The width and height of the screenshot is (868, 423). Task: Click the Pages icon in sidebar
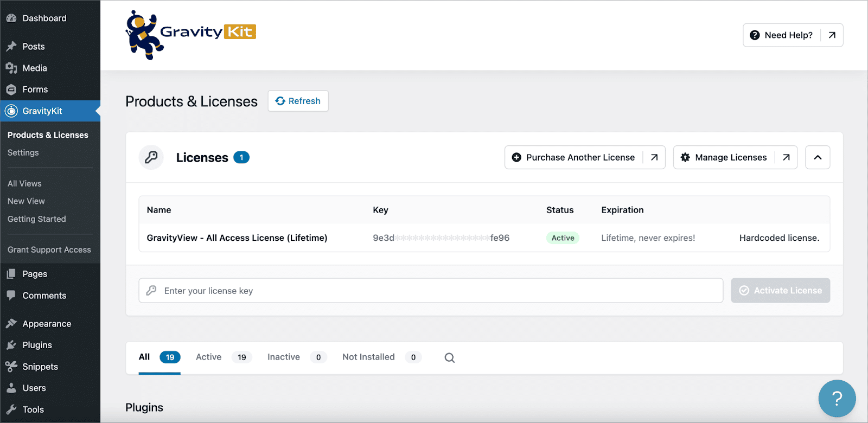pos(11,274)
